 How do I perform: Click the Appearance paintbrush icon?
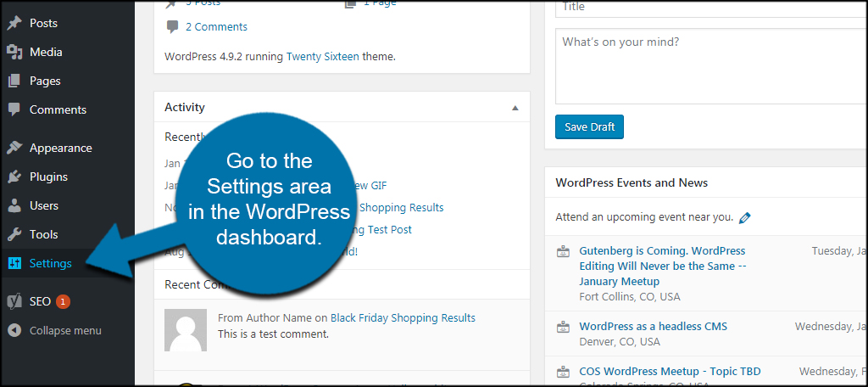[x=14, y=148]
